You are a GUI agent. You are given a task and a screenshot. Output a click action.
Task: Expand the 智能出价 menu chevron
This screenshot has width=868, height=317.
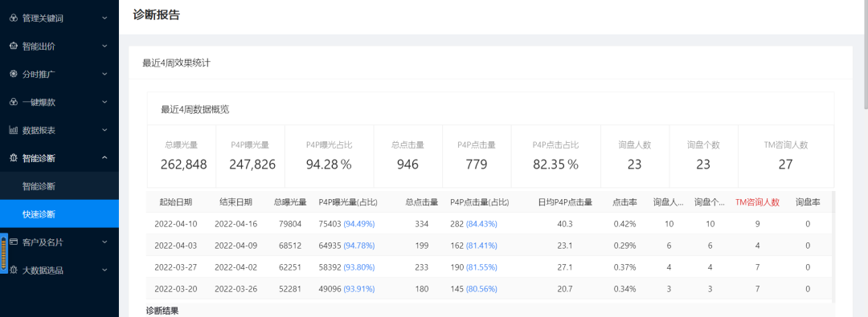coord(104,47)
